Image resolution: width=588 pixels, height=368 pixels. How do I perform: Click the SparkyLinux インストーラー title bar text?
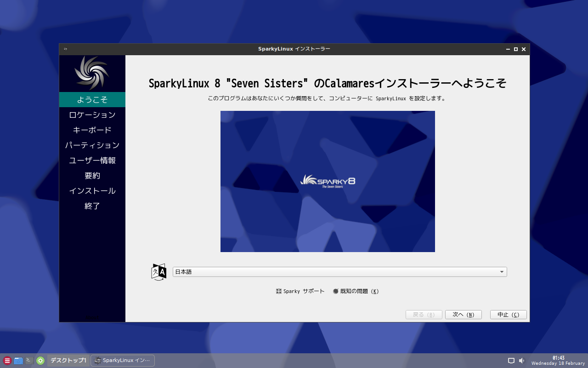click(x=294, y=49)
